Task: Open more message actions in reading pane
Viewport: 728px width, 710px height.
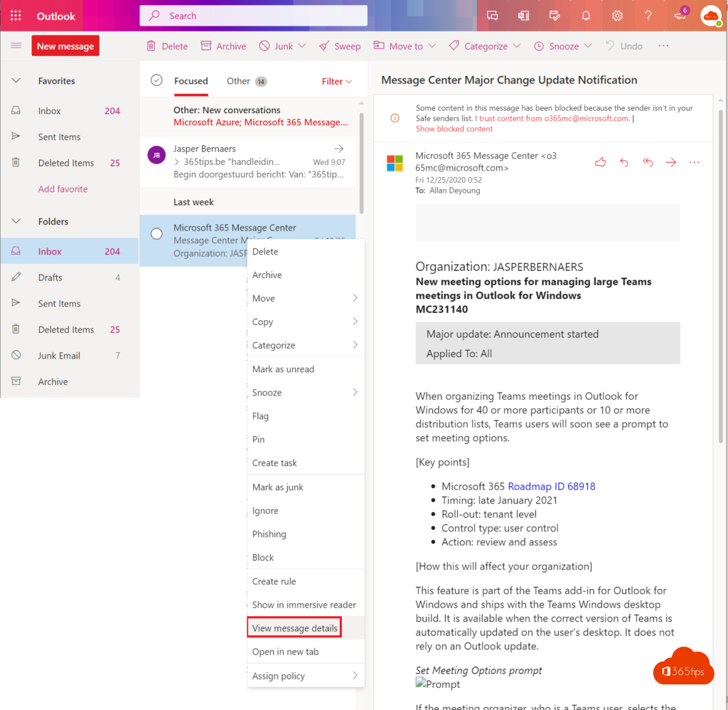Action: (x=694, y=162)
